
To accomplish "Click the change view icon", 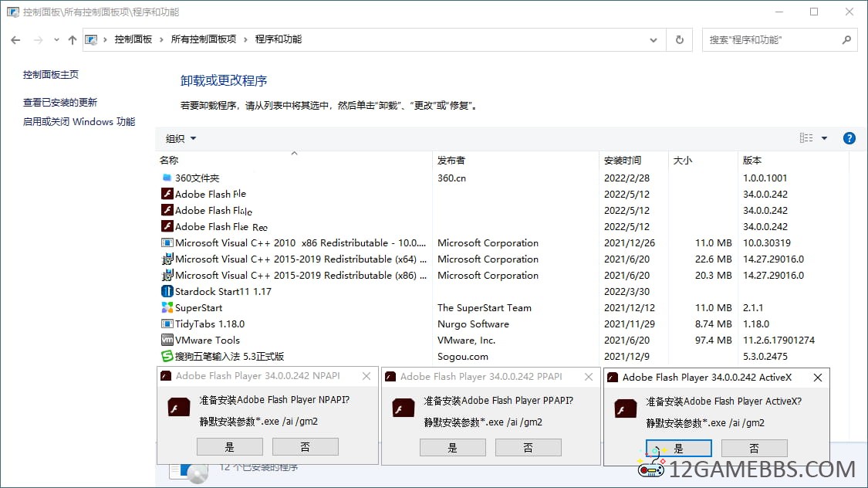I will (806, 138).
